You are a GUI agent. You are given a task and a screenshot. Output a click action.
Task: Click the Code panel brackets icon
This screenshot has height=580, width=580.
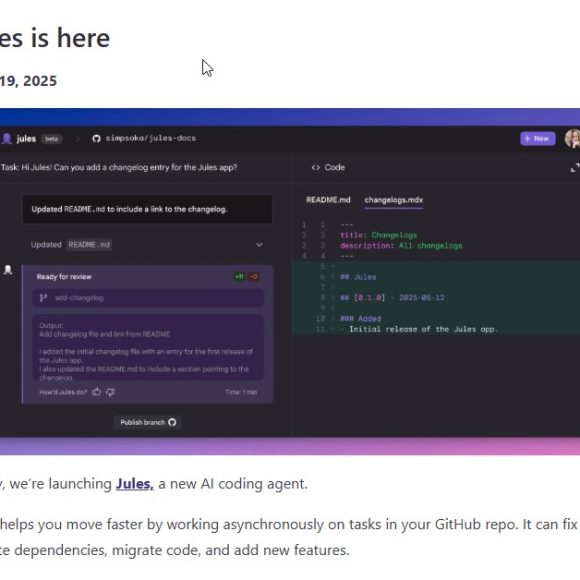316,168
